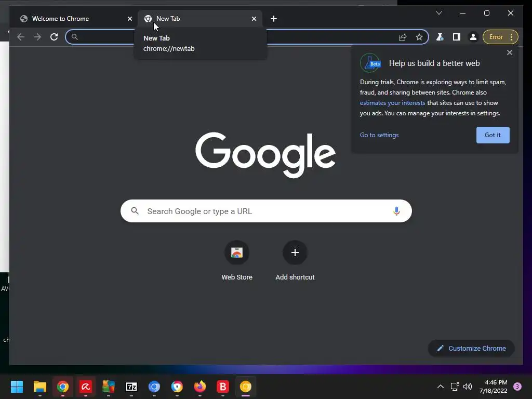Screen dimensions: 532x399
Task: Confirm with the Got it button
Action: pyautogui.click(x=493, y=135)
